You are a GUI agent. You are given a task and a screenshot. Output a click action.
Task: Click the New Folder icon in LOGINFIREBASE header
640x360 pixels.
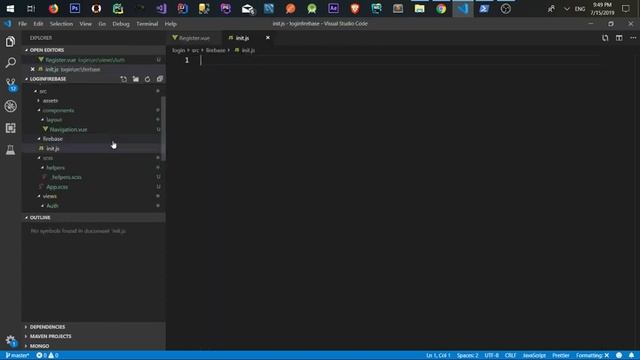(136, 79)
